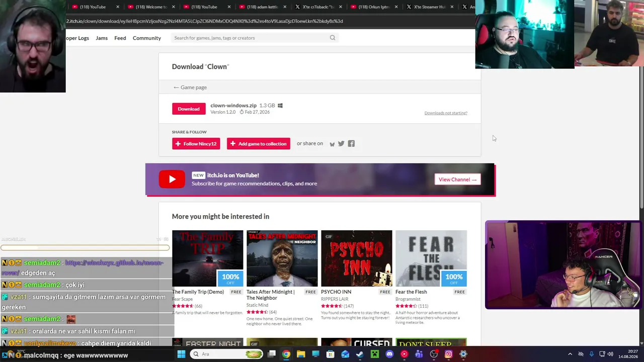The width and height of the screenshot is (644, 362).
Task: Open Microsoft Teams from the taskbar
Action: click(x=419, y=354)
